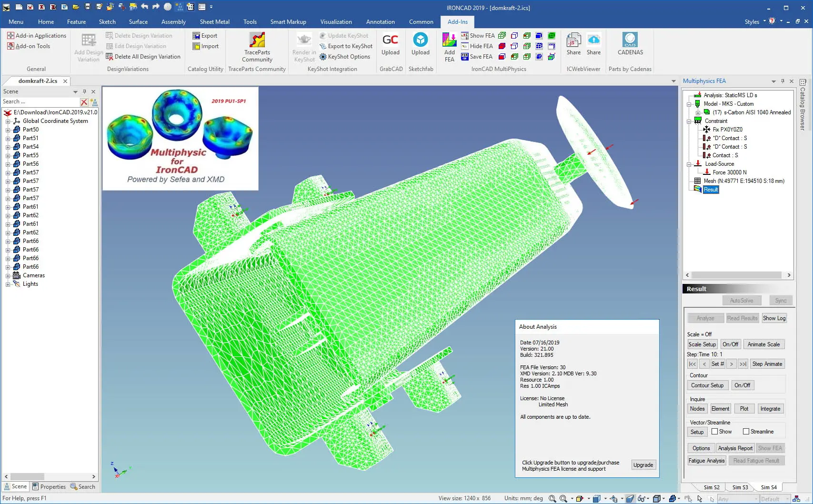
Task: Close domkraft-2.ics document tab
Action: (65, 81)
